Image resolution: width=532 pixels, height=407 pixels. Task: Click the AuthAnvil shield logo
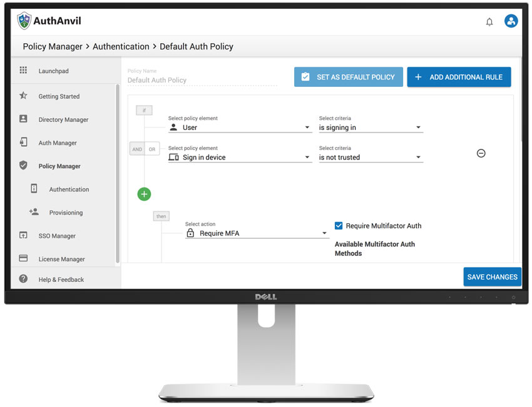[x=24, y=21]
